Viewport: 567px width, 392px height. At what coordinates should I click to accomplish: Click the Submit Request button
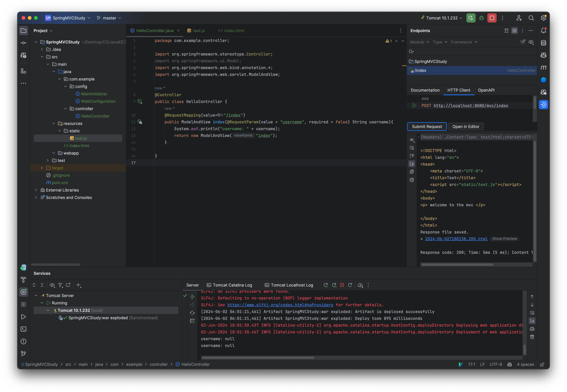point(427,126)
